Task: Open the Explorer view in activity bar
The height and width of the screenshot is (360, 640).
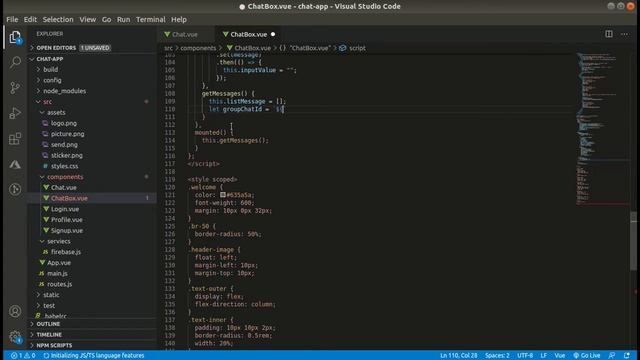Action: click(15, 37)
